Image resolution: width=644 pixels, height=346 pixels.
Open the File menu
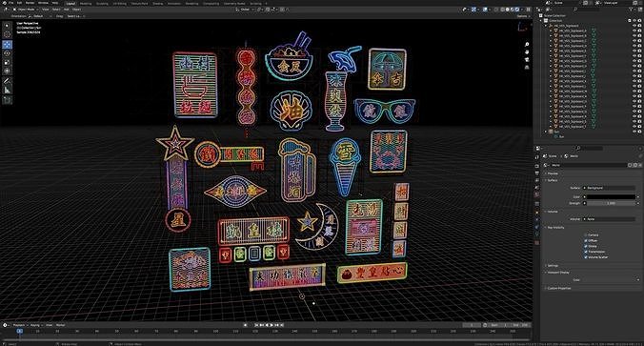coord(11,3)
